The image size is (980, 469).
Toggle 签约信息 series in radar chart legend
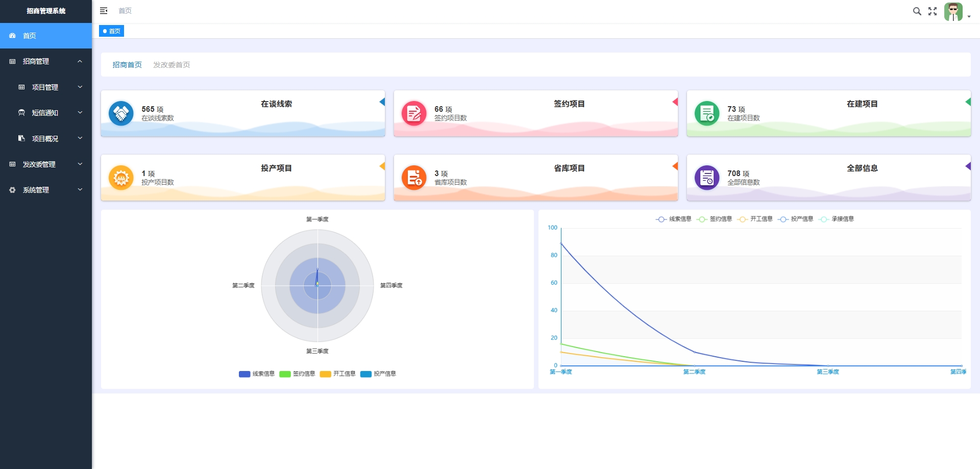pyautogui.click(x=298, y=374)
